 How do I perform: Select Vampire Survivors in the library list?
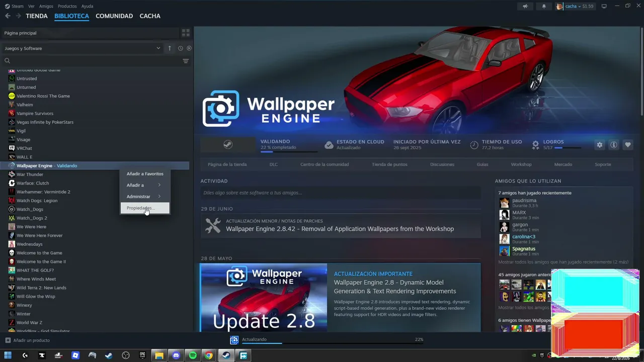pyautogui.click(x=35, y=114)
